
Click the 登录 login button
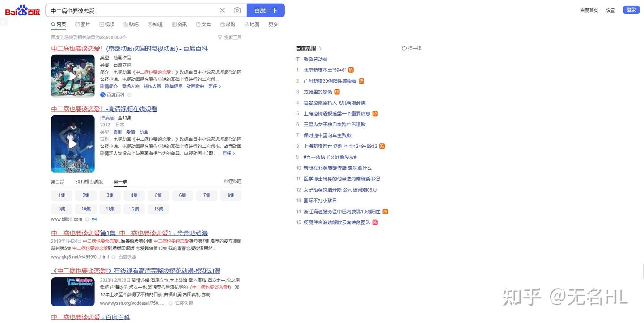631,10
